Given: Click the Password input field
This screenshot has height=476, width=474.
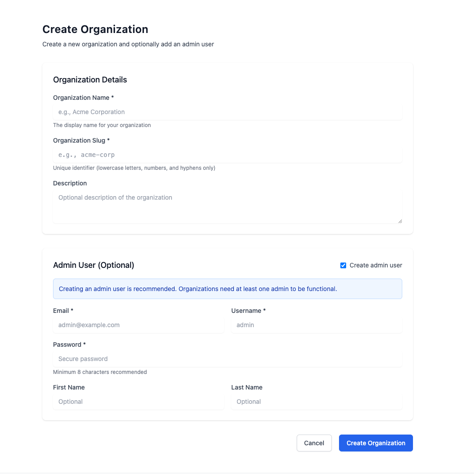Looking at the screenshot, I should coord(228,359).
